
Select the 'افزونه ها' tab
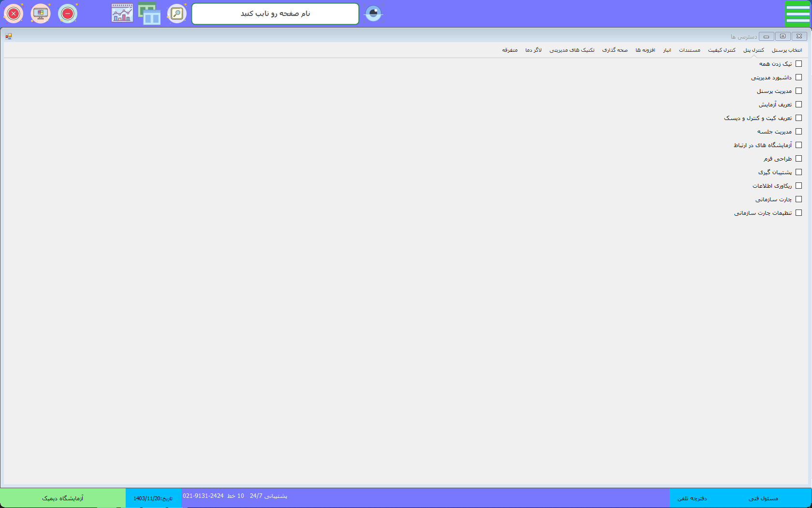click(x=645, y=50)
